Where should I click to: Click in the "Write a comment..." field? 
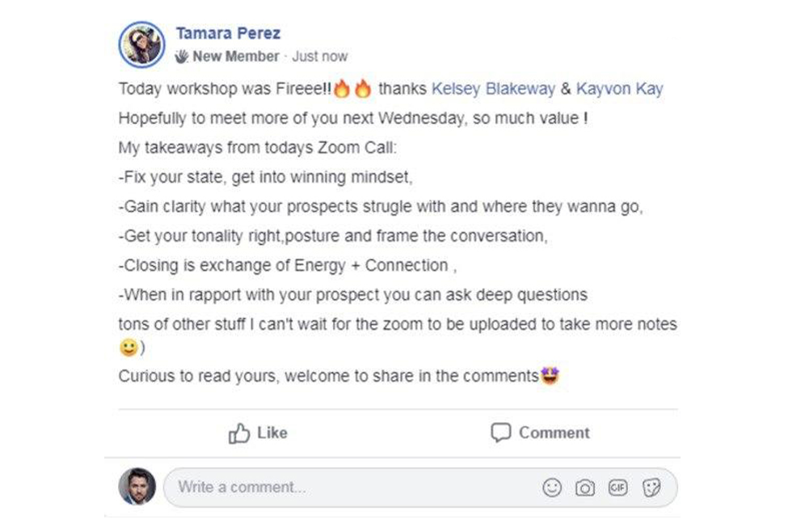pyautogui.click(x=348, y=488)
